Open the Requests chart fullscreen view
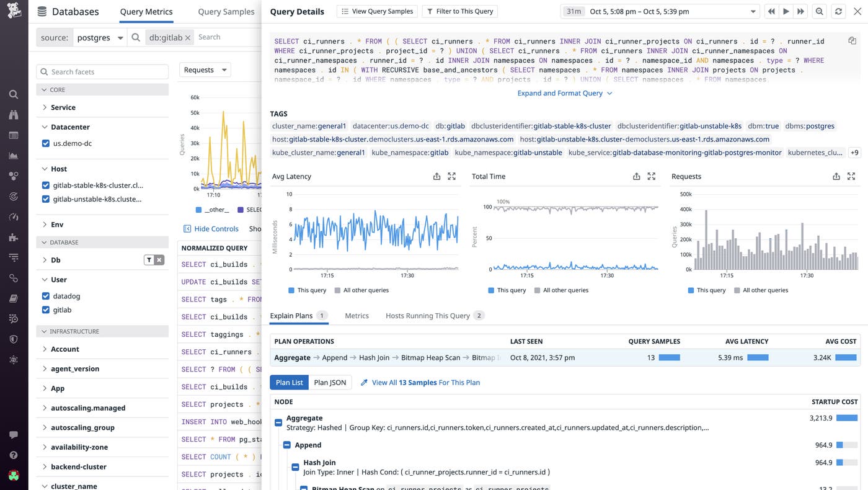The width and height of the screenshot is (868, 490). (851, 176)
